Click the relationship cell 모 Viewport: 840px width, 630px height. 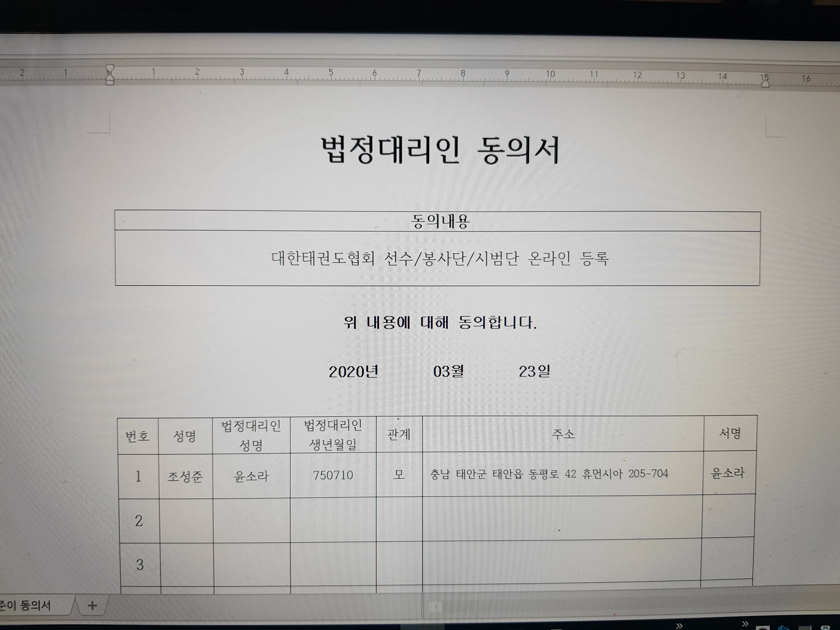[x=399, y=474]
